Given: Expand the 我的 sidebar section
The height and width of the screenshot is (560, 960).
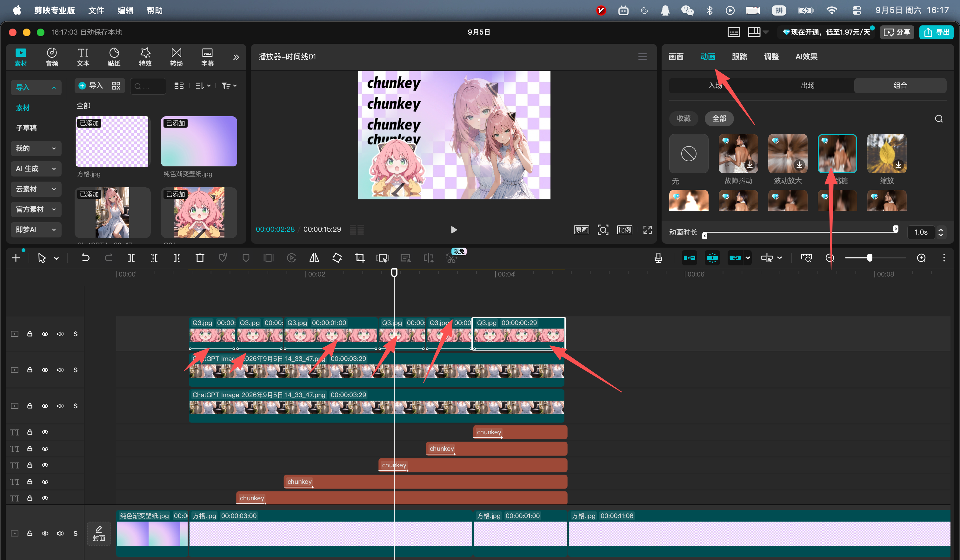Looking at the screenshot, I should (x=36, y=148).
